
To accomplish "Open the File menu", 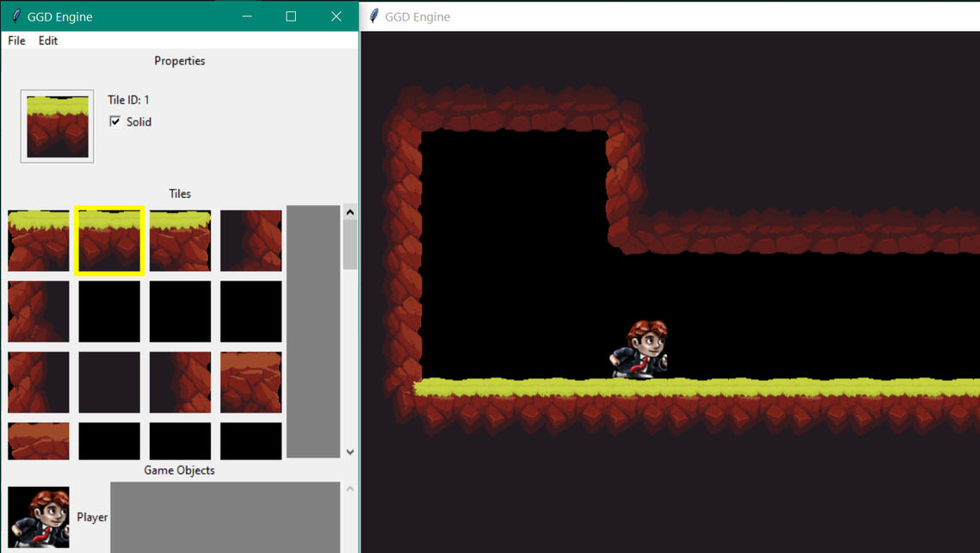I will [16, 40].
